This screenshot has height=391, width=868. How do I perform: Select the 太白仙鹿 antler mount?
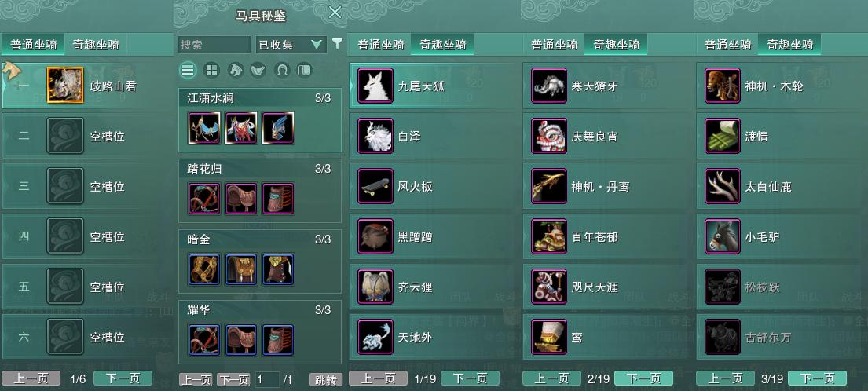click(x=781, y=186)
